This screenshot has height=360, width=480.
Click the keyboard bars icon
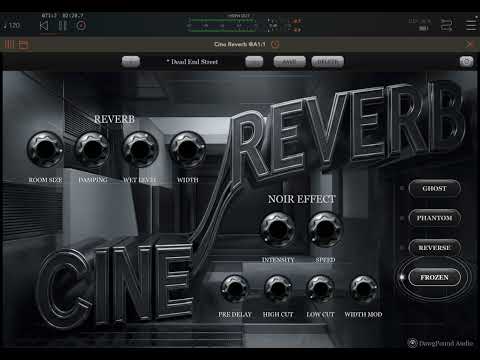pos(9,44)
